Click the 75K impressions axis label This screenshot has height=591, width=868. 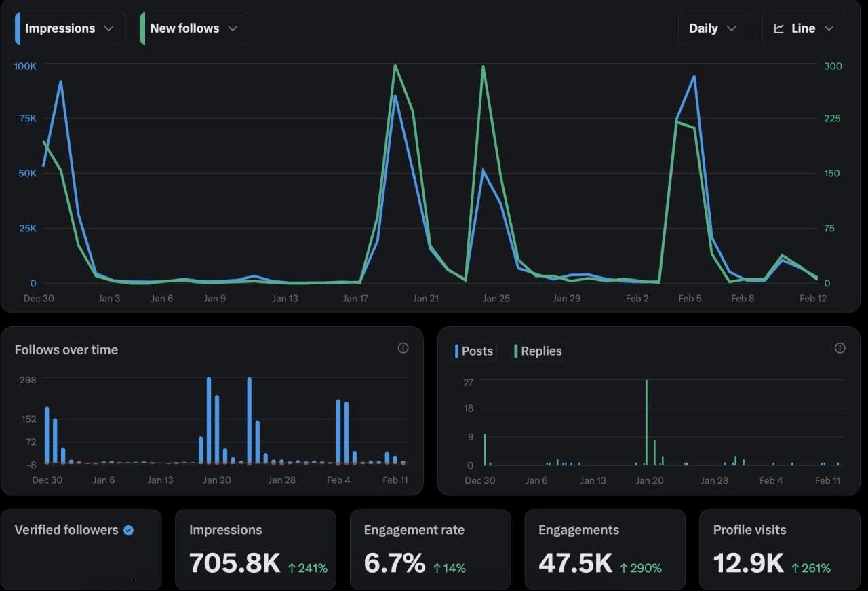pos(28,118)
